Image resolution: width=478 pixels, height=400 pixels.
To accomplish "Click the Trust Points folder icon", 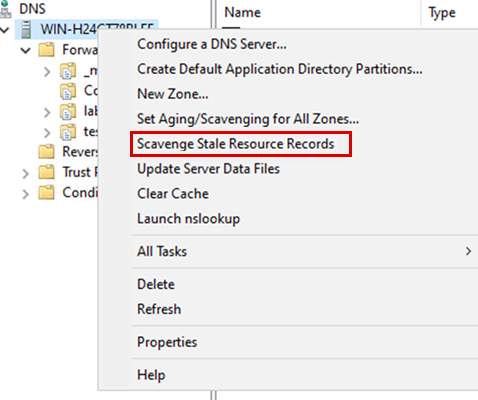I will (46, 172).
